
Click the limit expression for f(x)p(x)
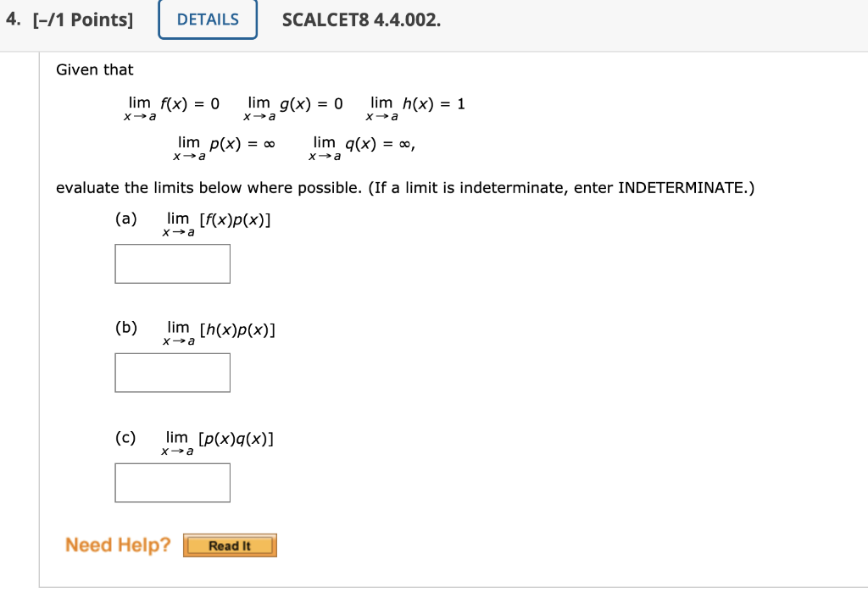(212, 223)
